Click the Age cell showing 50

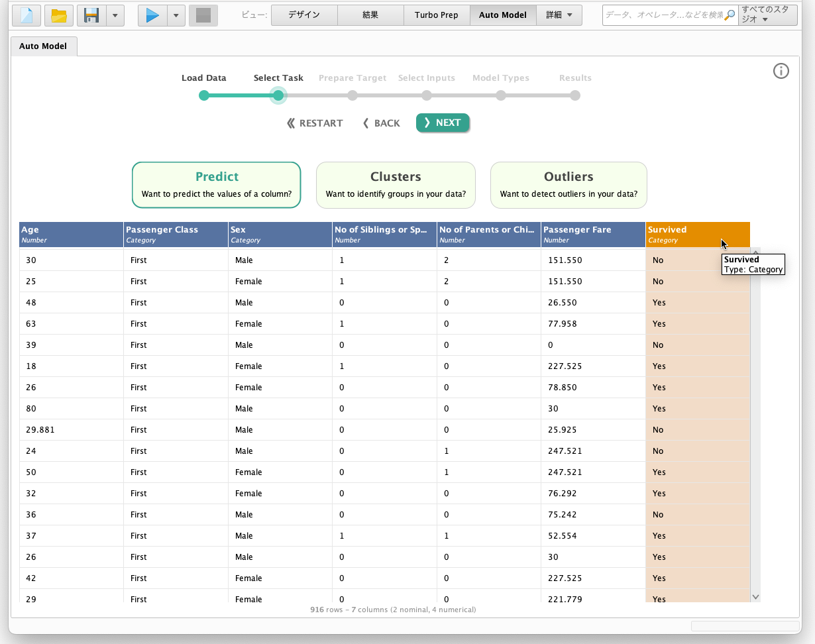pos(71,472)
